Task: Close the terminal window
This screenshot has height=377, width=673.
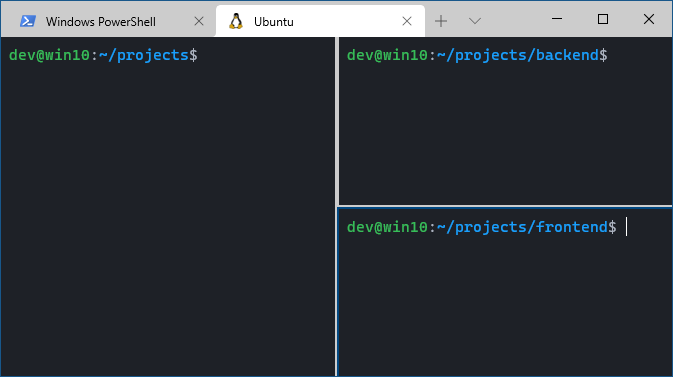Action: 649,19
